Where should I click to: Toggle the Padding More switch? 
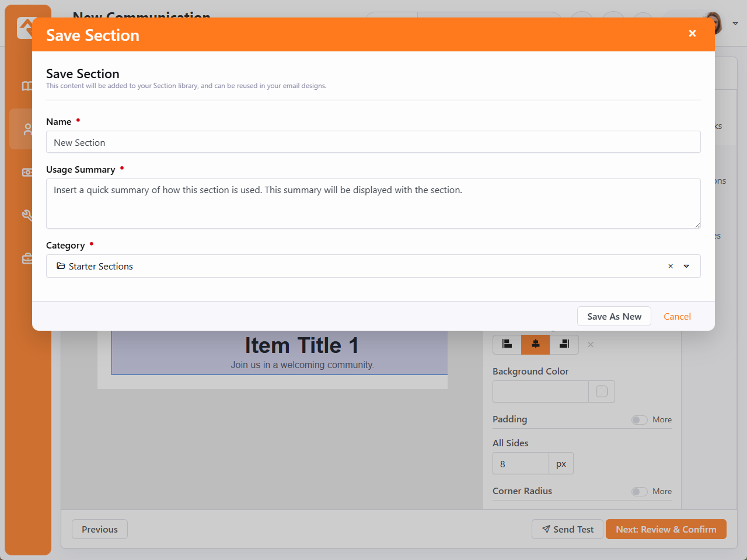point(639,420)
